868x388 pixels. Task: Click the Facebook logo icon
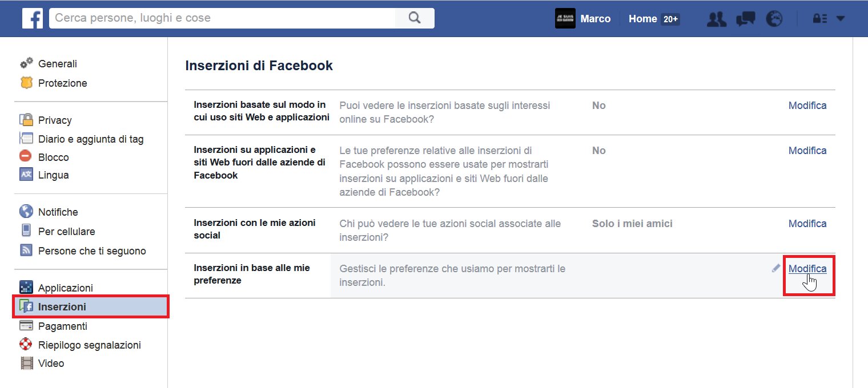(x=33, y=18)
